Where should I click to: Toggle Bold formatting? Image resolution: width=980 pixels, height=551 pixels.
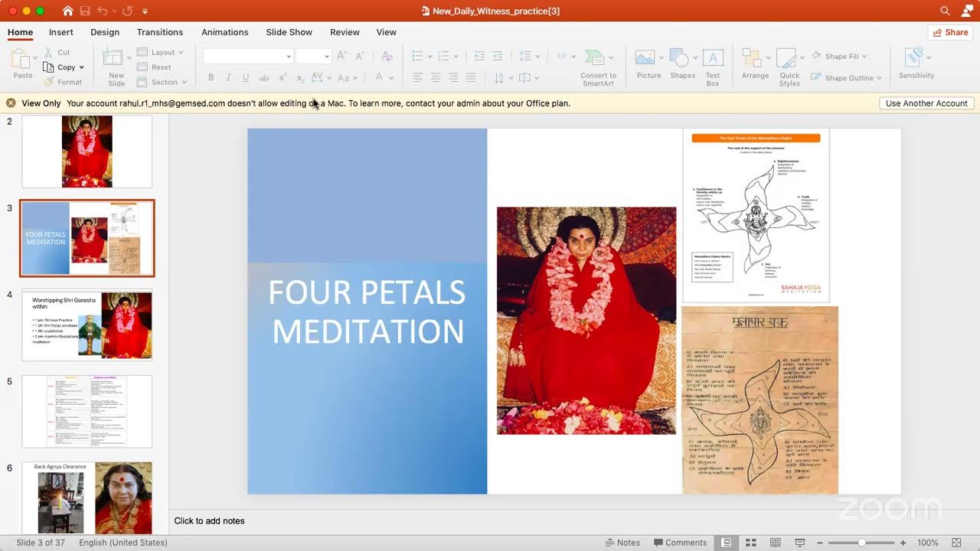[x=211, y=77]
